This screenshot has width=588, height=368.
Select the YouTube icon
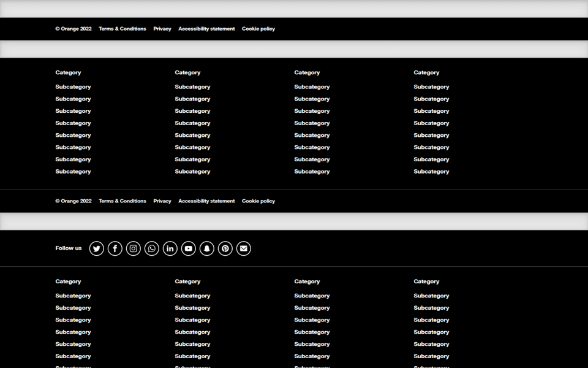click(x=188, y=248)
